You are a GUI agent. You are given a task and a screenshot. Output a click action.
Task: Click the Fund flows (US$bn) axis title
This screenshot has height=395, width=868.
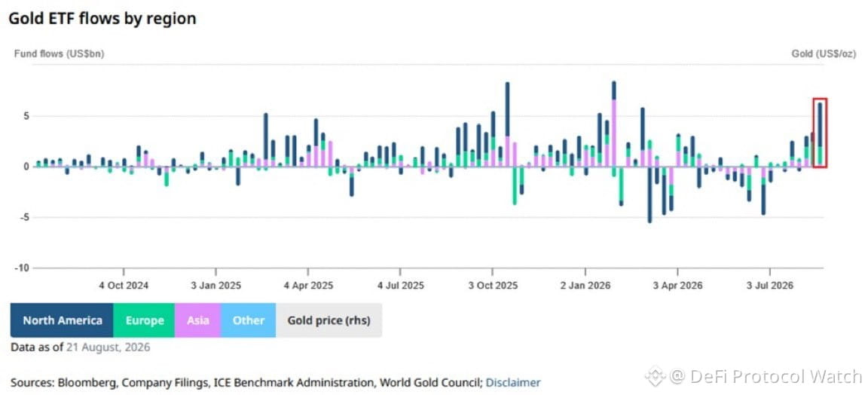pos(59,54)
